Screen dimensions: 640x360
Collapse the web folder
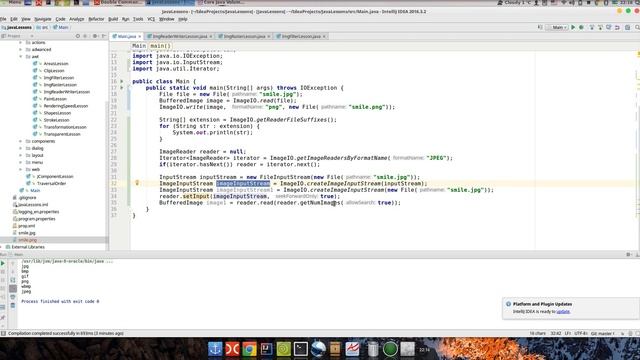[x=21, y=169]
